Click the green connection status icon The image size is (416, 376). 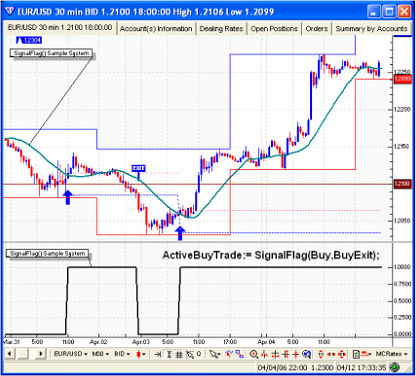[x=395, y=368]
